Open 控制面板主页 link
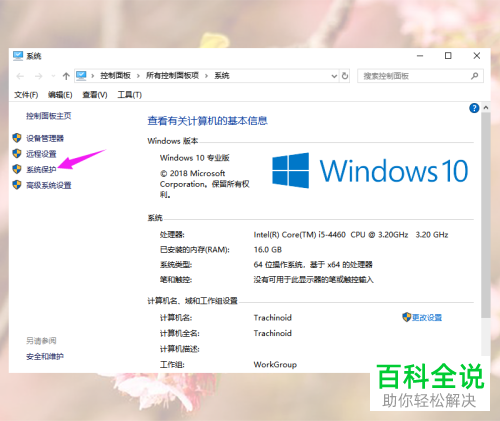This screenshot has width=500, height=421. pyautogui.click(x=49, y=116)
